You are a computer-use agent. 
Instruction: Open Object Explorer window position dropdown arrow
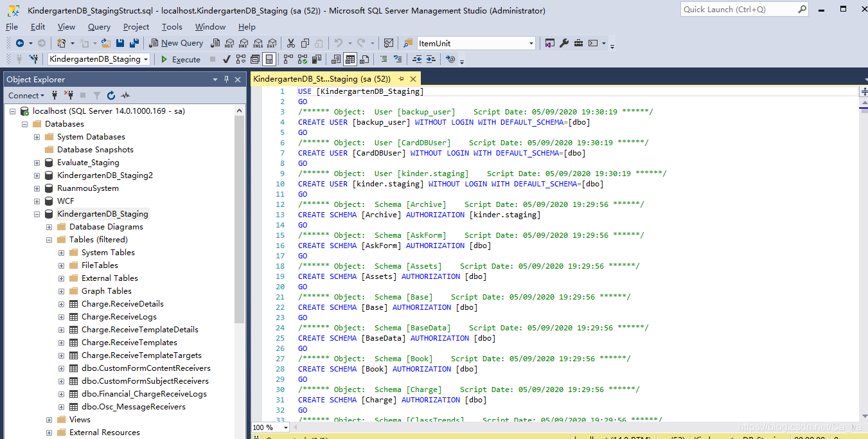point(215,79)
